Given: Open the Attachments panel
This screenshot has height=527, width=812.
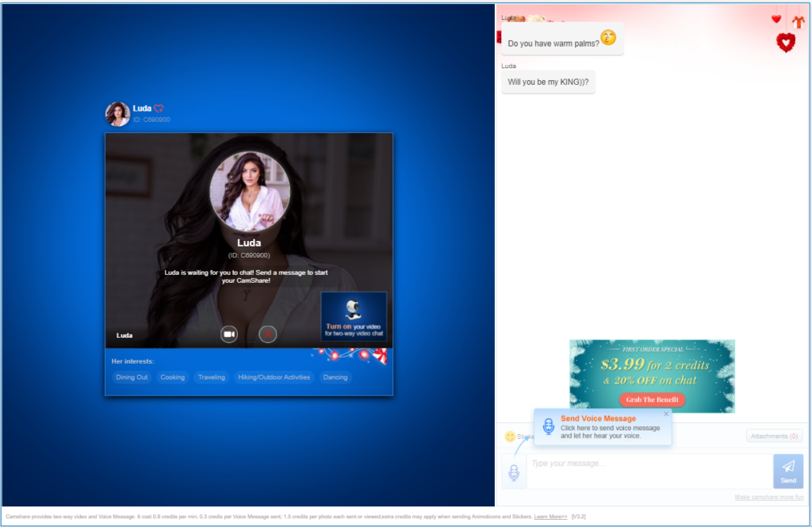Looking at the screenshot, I should coord(774,436).
